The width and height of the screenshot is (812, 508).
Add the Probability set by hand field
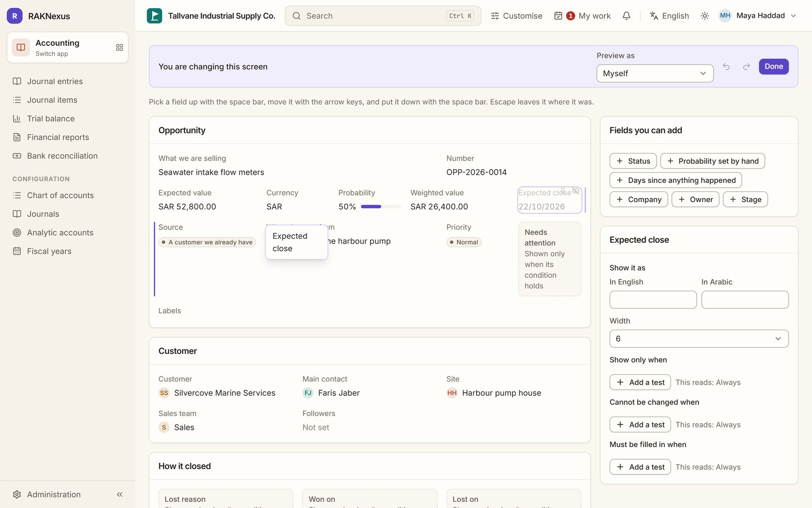coord(712,161)
